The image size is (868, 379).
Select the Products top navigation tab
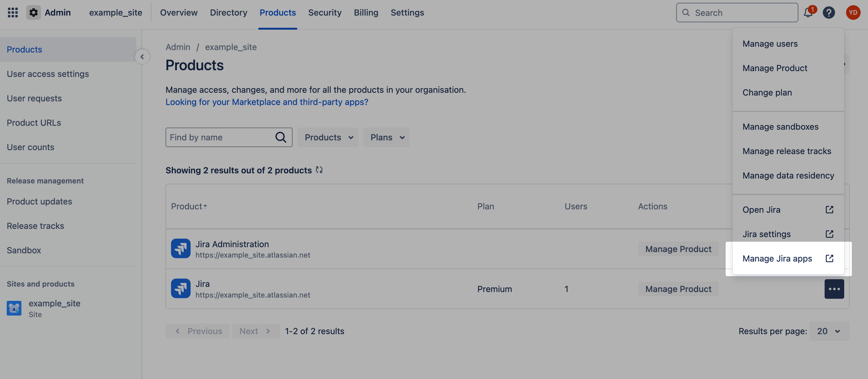coord(278,13)
